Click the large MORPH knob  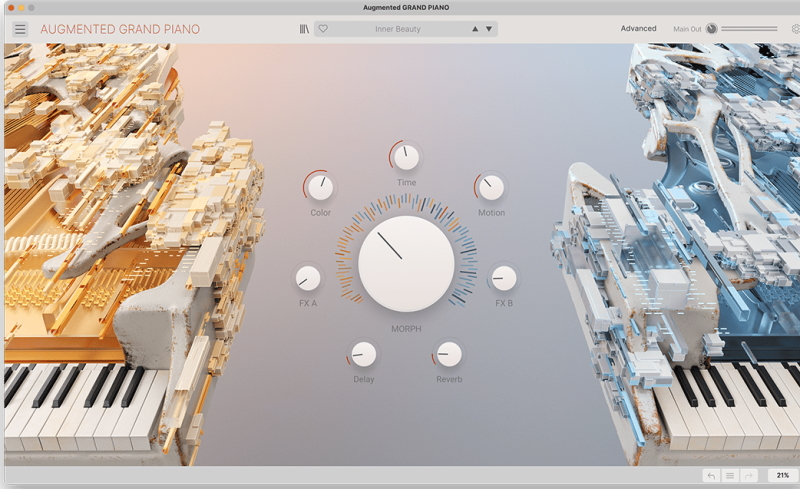point(406,264)
